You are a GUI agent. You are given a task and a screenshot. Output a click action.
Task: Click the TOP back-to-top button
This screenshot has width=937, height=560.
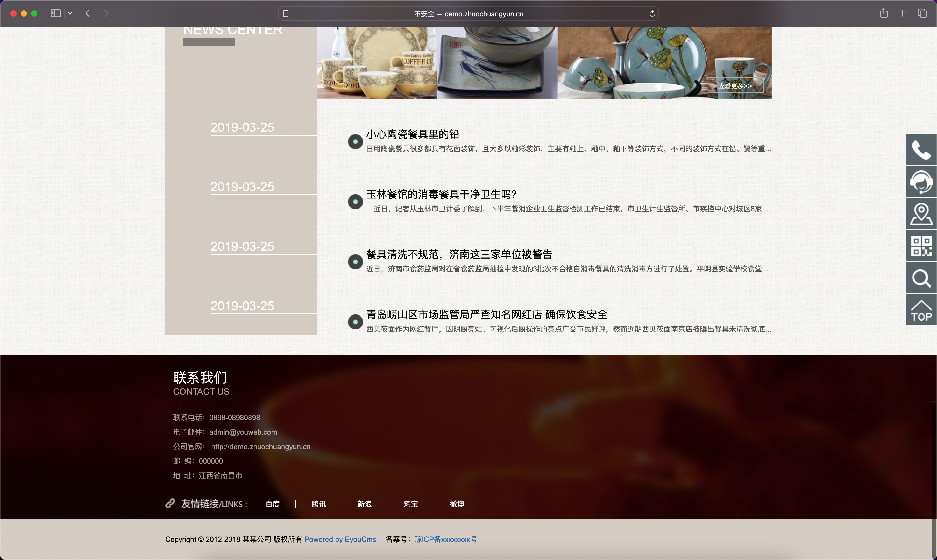(x=921, y=310)
